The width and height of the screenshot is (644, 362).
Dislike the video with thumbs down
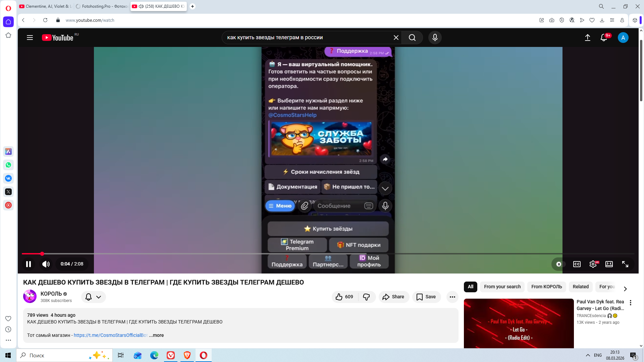click(x=366, y=297)
